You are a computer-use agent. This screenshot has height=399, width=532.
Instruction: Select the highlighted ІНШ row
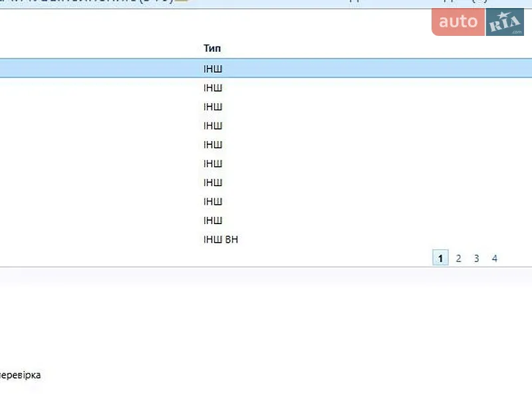266,68
